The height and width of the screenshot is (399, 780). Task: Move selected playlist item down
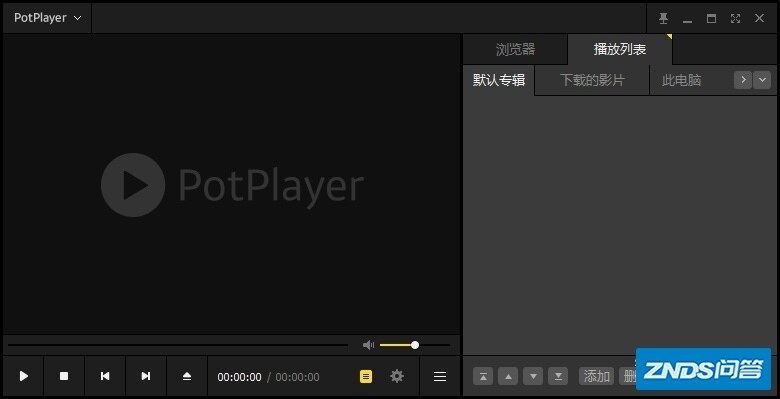[x=533, y=376]
